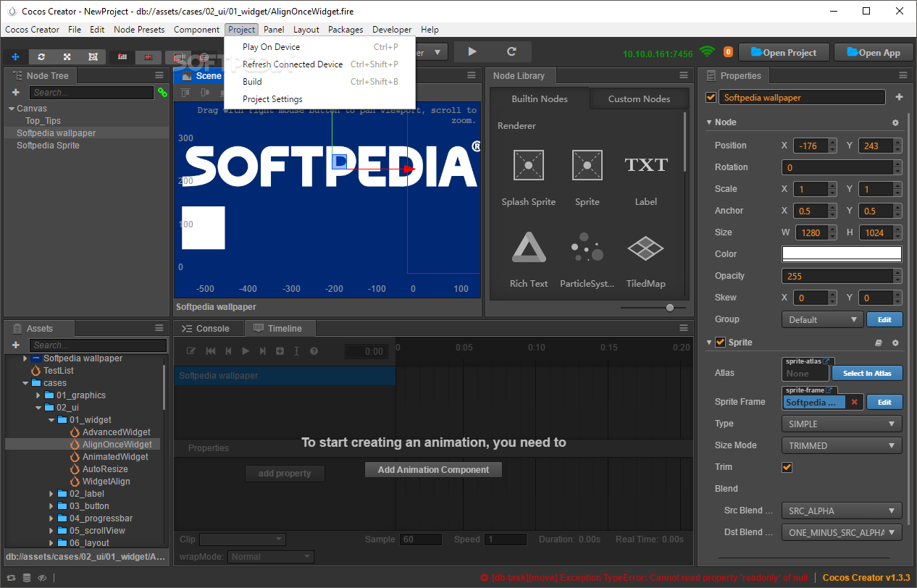Open the timeline Clip dropdown
917x588 pixels.
point(242,539)
